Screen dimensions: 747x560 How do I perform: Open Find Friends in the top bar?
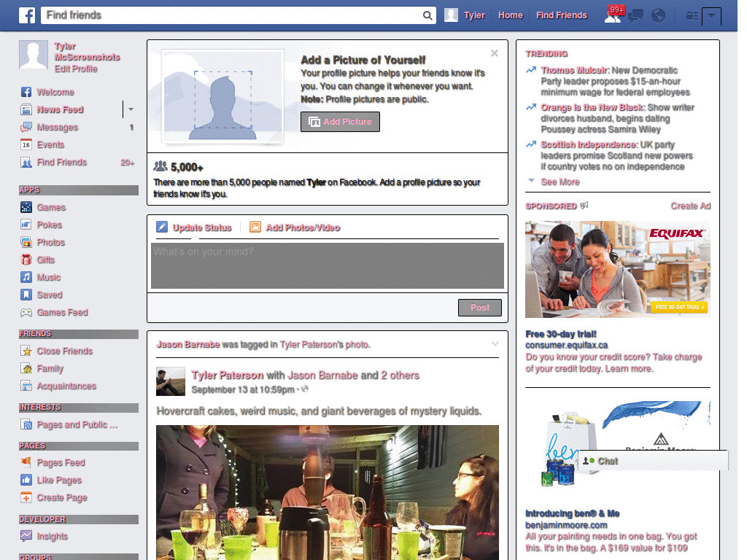561,15
